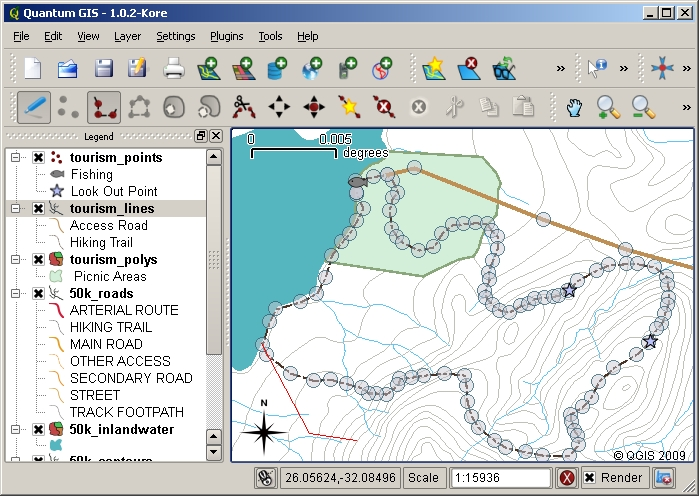Click the Split Features scissors tool
The image size is (699, 496).
point(242,106)
